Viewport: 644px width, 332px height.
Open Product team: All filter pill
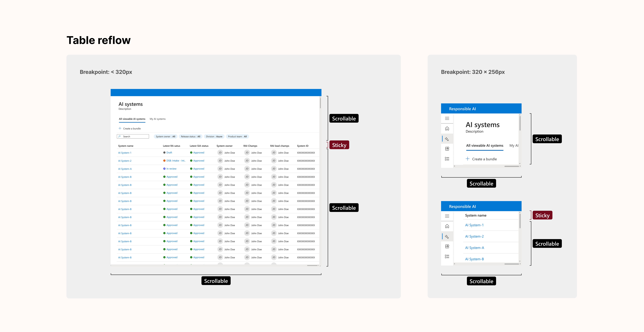(237, 137)
